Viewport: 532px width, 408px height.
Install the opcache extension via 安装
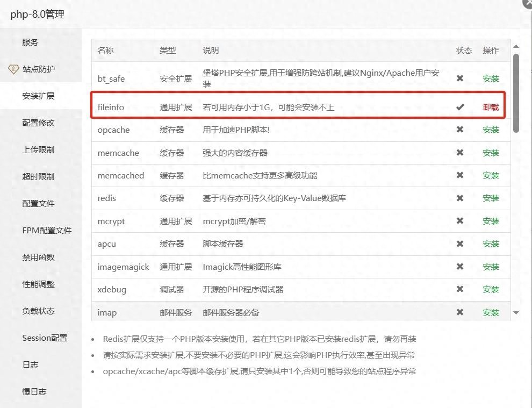491,130
